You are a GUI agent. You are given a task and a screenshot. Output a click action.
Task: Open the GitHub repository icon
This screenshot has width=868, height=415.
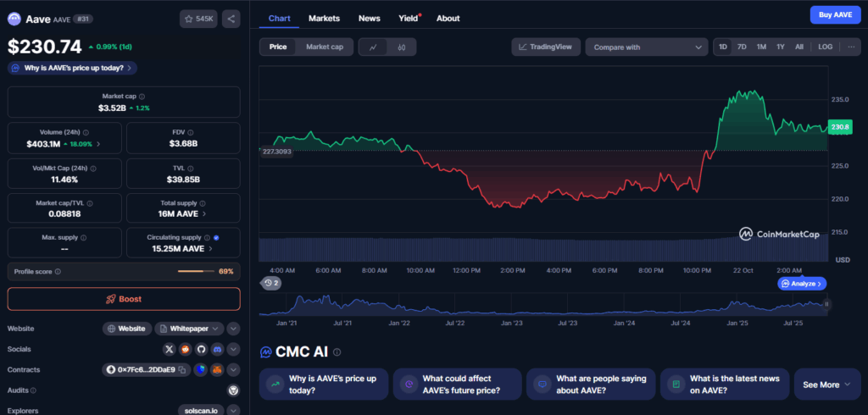point(201,349)
